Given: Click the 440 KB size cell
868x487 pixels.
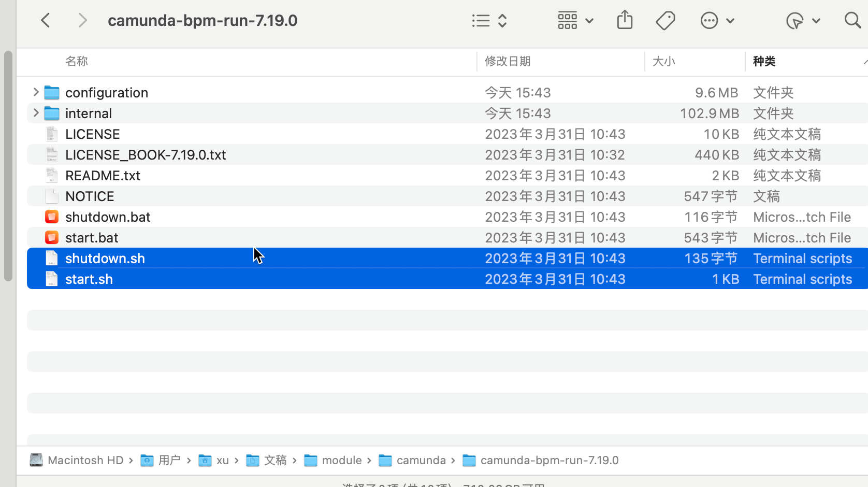Looking at the screenshot, I should pyautogui.click(x=717, y=155).
